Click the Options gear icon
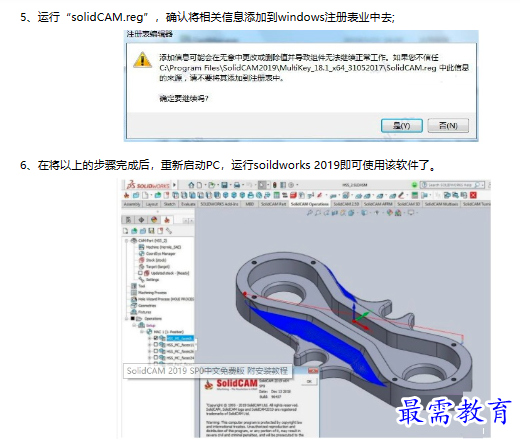The width and height of the screenshot is (520, 443). pyautogui.click(x=291, y=185)
